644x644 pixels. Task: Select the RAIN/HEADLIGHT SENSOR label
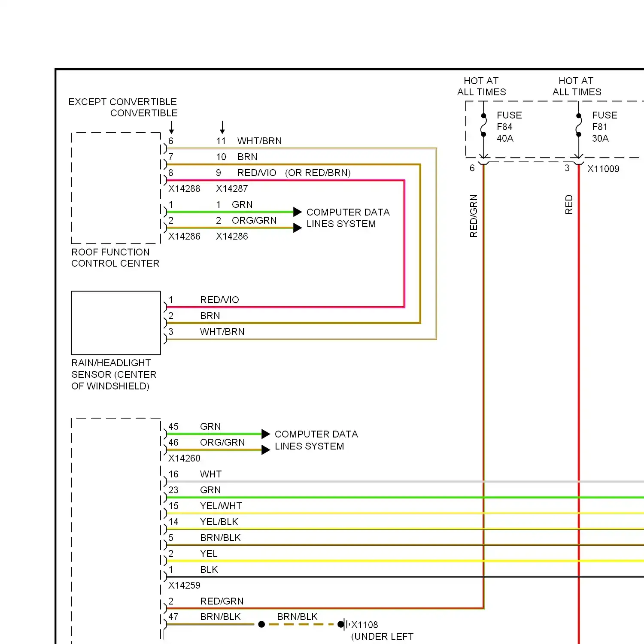click(114, 374)
